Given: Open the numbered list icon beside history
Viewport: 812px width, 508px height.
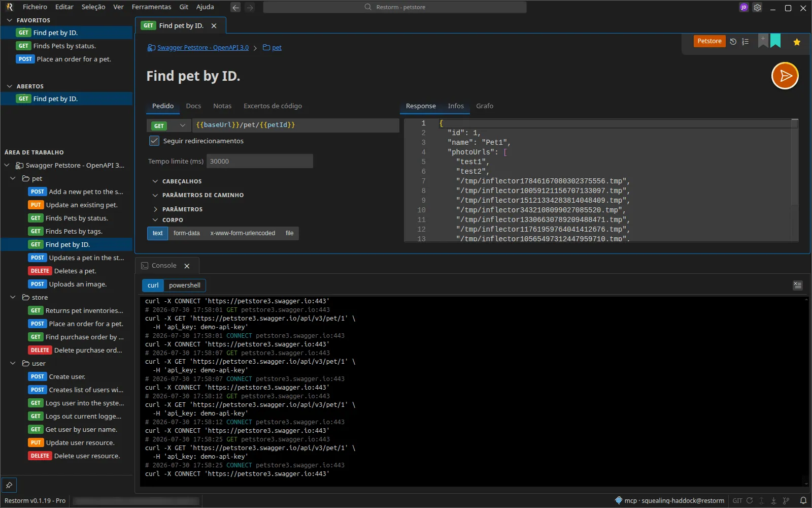Looking at the screenshot, I should (746, 42).
